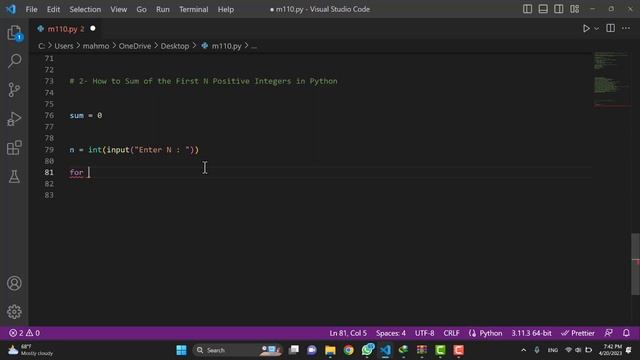Click on the 'sum = 0' code line
Screen dimensions: 640x360
[86, 116]
